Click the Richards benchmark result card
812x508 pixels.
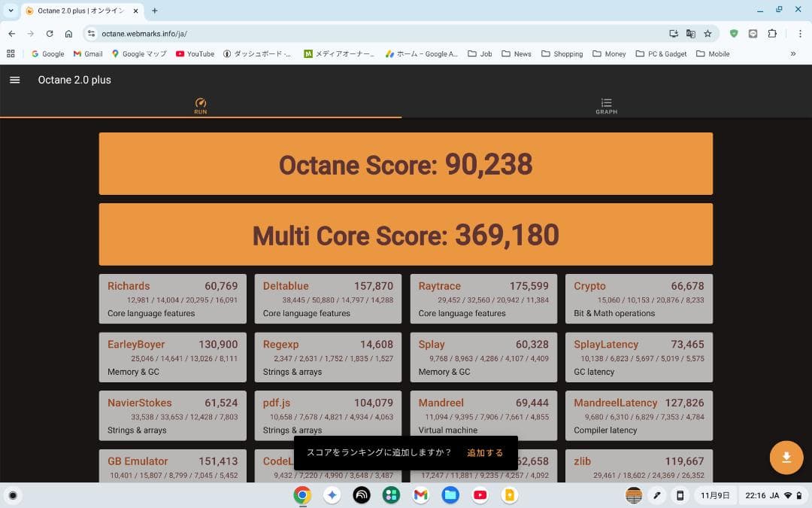[172, 299]
